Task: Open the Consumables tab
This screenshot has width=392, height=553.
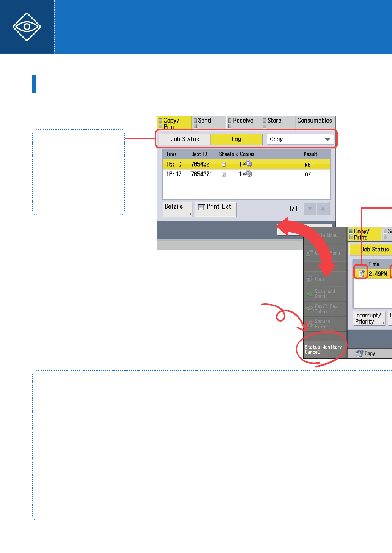Action: [x=315, y=123]
